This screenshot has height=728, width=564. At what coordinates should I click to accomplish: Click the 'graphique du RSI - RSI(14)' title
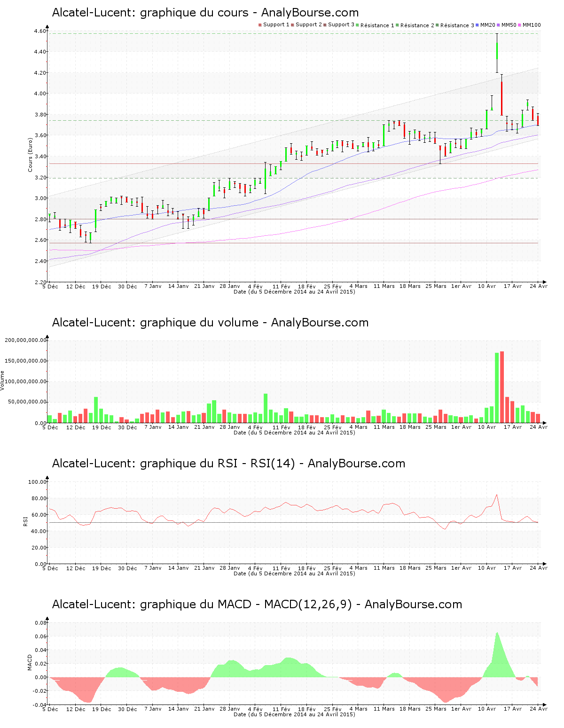pyautogui.click(x=228, y=464)
